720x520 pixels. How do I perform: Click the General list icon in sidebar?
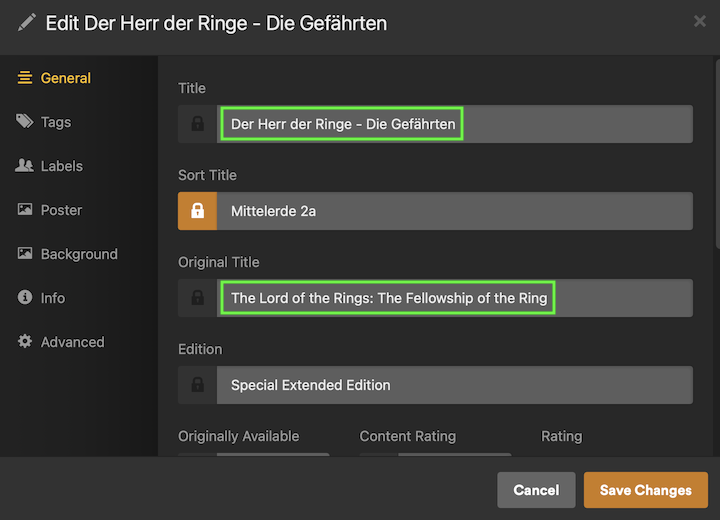click(25, 78)
